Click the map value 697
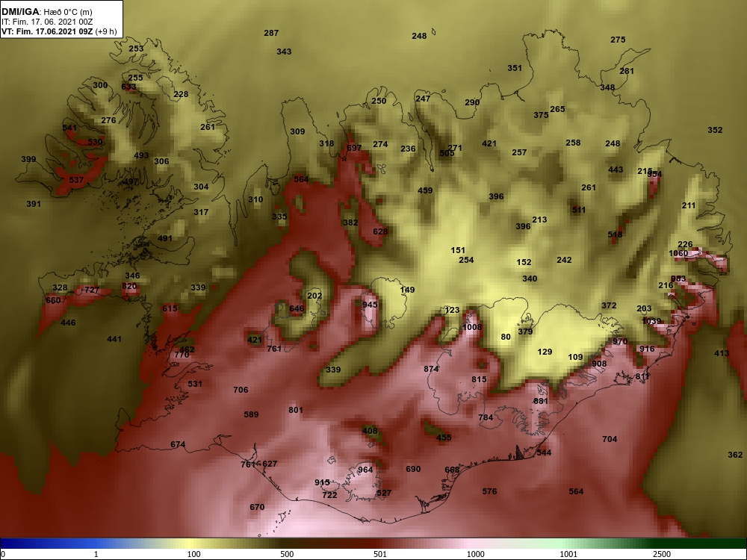This screenshot has height=560, width=747. tap(354, 148)
